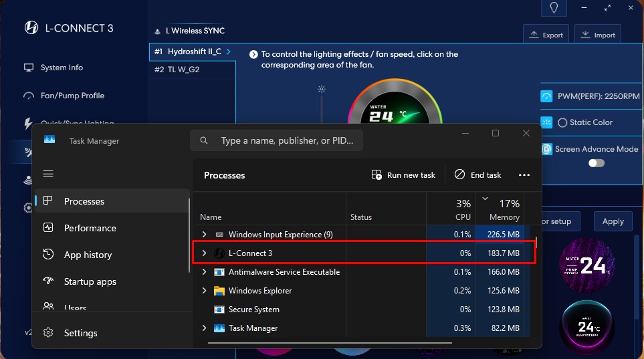Click the L-Connect 3 process icon
The width and height of the screenshot is (644, 359).
(219, 253)
